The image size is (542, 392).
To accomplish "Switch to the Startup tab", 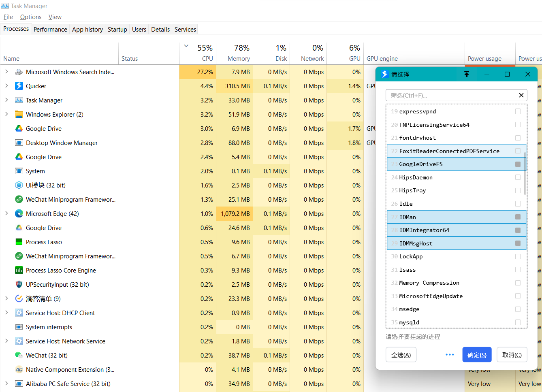I will point(117,29).
